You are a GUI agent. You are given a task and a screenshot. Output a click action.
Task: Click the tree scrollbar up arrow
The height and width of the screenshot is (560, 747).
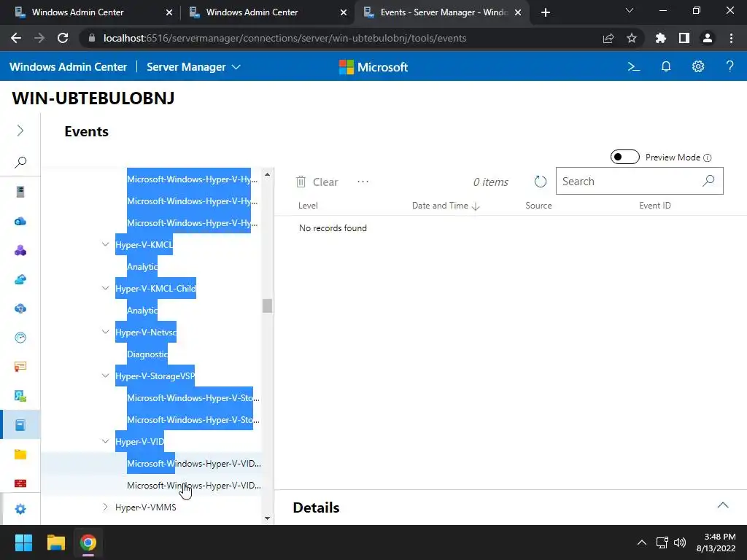coord(267,175)
